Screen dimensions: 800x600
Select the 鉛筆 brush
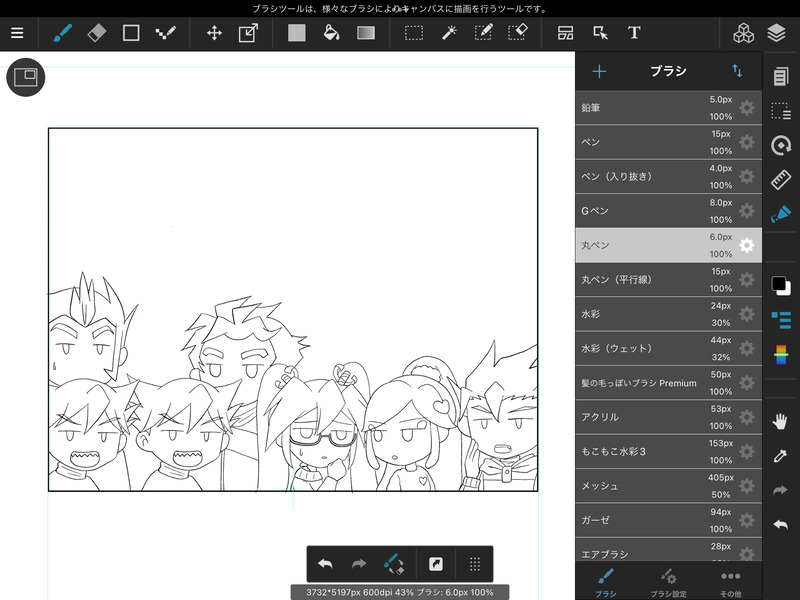click(x=668, y=108)
